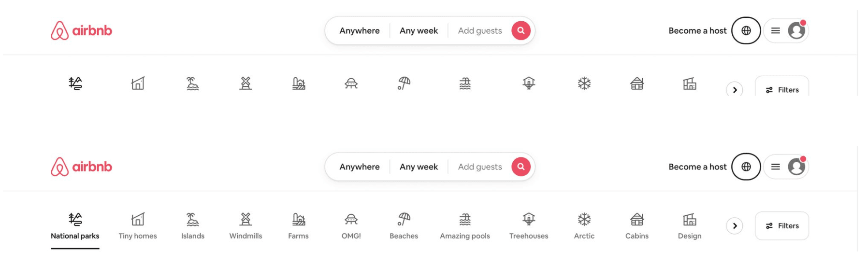This screenshot has height=279, width=868.
Task: Open the Anywhere destination selector
Action: click(x=359, y=167)
